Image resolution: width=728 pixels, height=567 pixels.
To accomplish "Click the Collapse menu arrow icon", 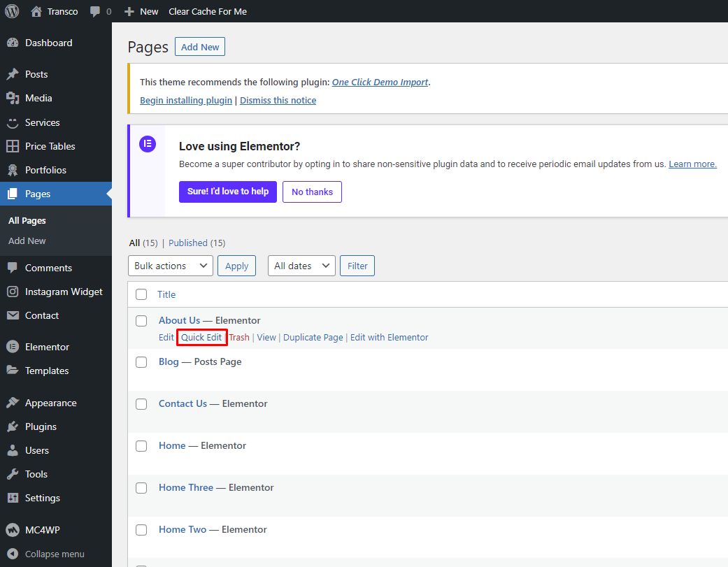I will point(13,554).
